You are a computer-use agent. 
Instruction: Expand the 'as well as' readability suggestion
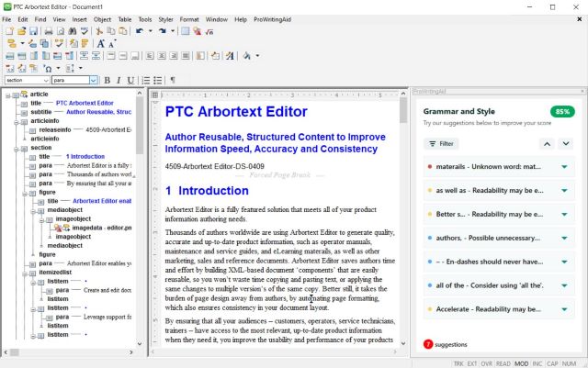(x=564, y=190)
